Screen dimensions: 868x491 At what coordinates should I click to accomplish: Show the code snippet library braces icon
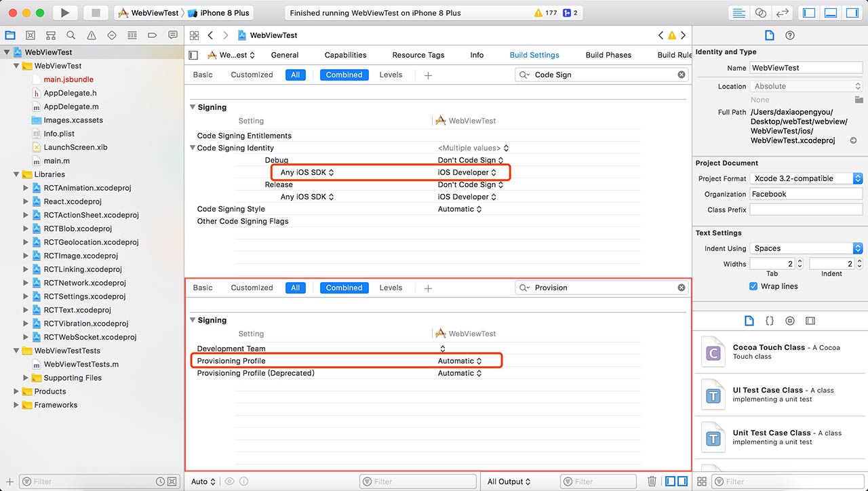point(770,321)
